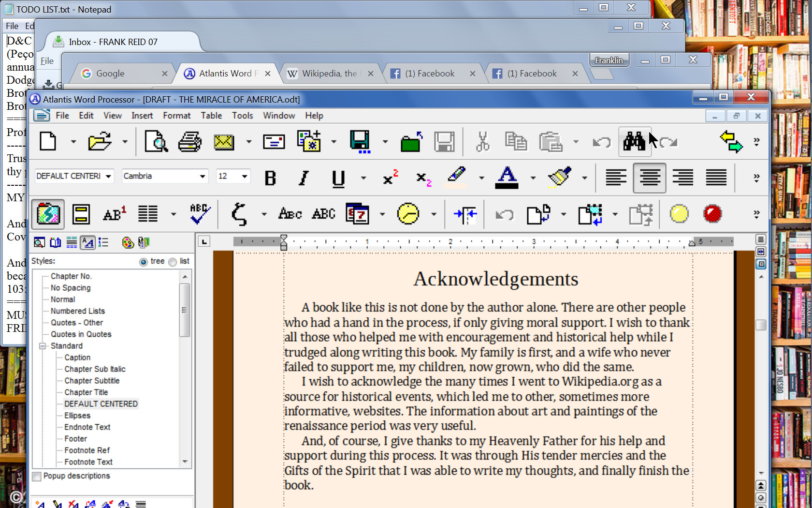Open the font name dropdown showing Cambria
The width and height of the screenshot is (812, 508).
click(203, 176)
